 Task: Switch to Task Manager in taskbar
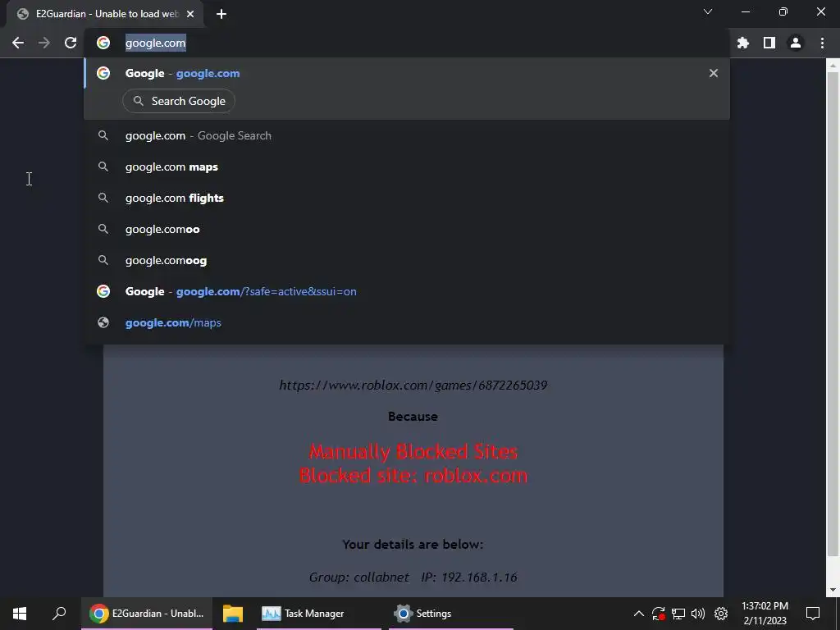click(318, 614)
